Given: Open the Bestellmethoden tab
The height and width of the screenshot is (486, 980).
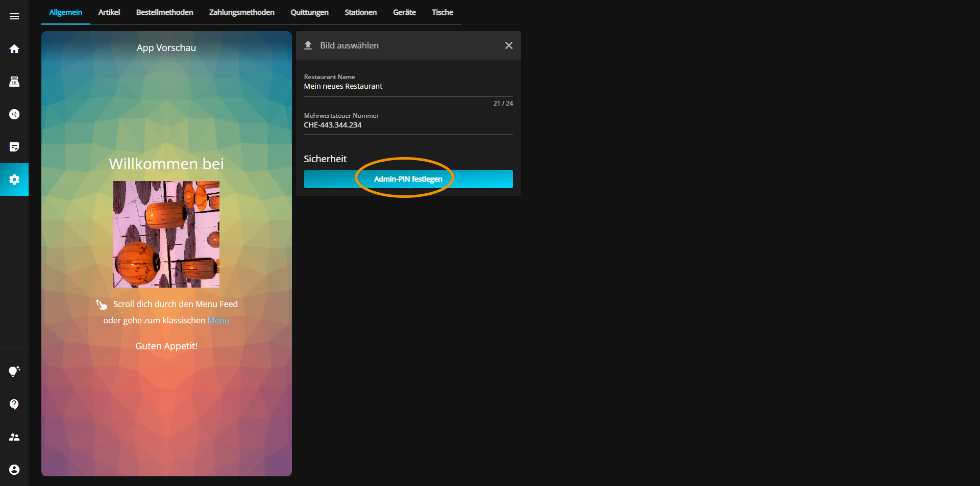Looking at the screenshot, I should point(165,12).
